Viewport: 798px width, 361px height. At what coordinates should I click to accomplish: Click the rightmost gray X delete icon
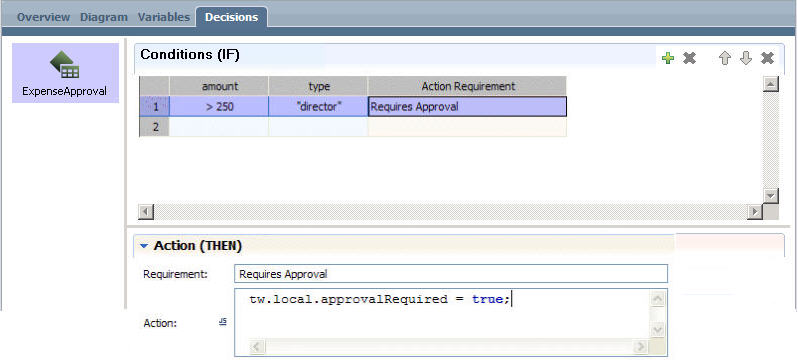767,58
